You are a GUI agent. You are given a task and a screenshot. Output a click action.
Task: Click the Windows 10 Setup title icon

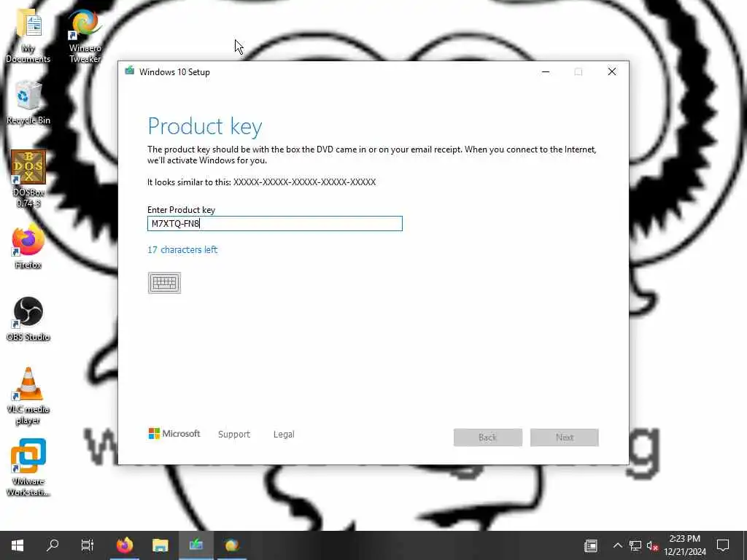(130, 71)
